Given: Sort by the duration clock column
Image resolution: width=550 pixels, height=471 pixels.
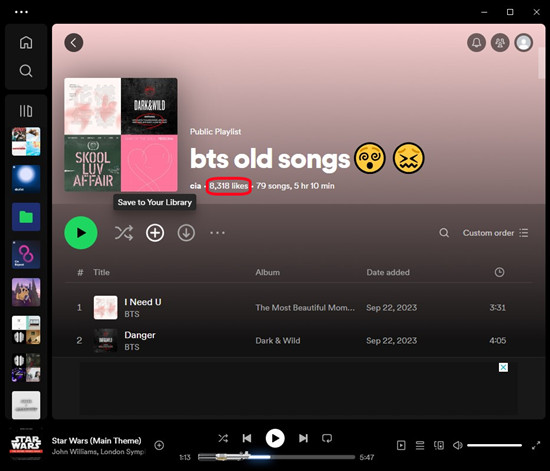Looking at the screenshot, I should [x=499, y=272].
